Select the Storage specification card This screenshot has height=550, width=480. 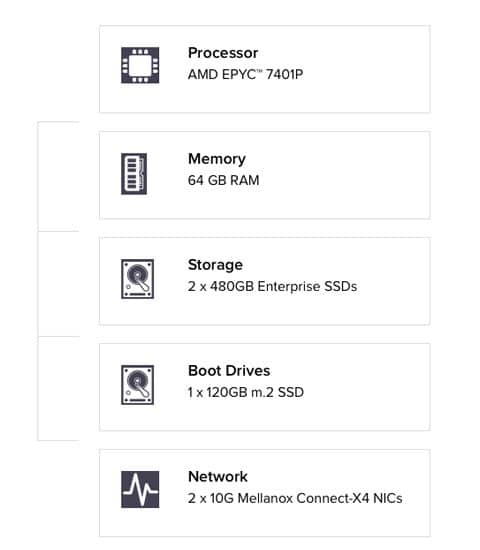265,281
